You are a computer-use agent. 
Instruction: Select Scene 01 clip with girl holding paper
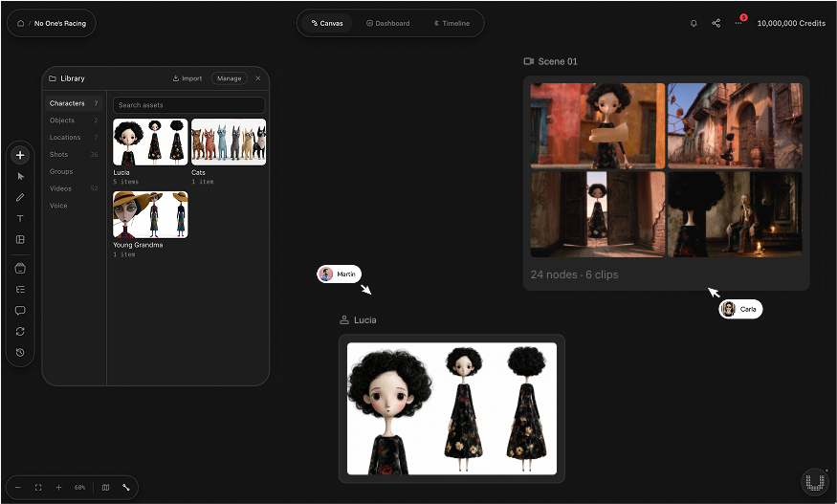[598, 126]
